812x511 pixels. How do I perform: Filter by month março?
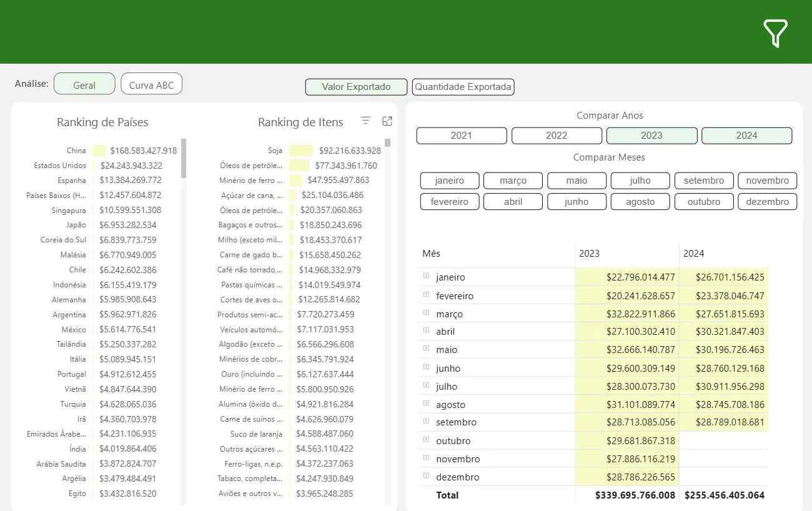[x=513, y=181]
